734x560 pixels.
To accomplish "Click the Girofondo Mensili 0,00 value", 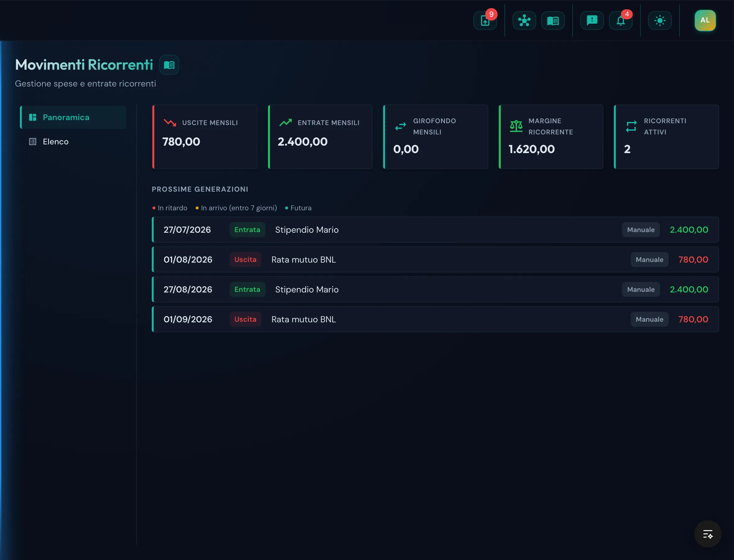I will click(x=406, y=149).
